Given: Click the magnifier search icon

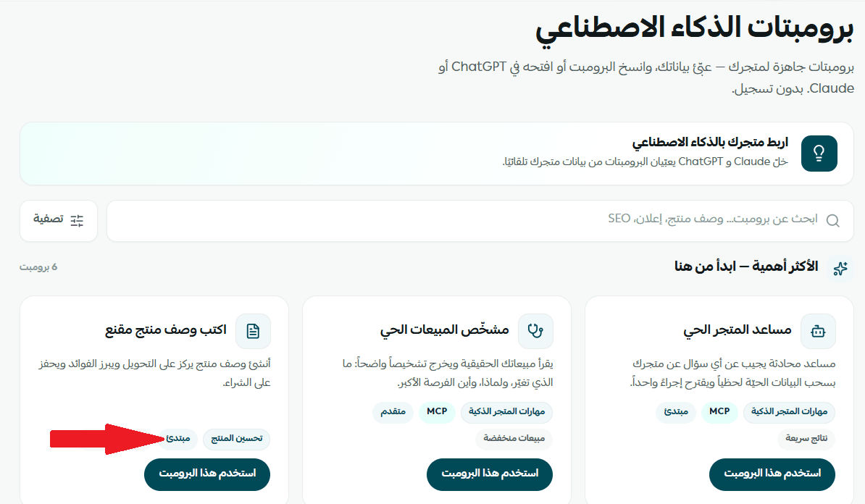Looking at the screenshot, I should (833, 221).
